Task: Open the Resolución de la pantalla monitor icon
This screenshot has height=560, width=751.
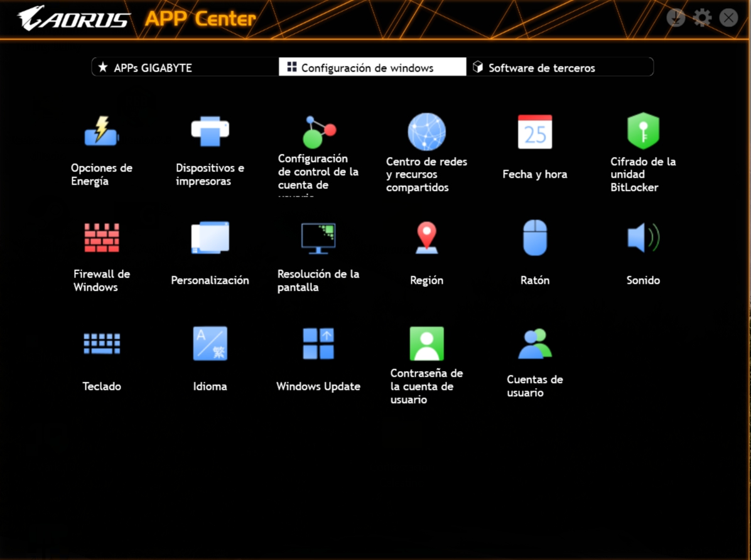Action: pyautogui.click(x=318, y=238)
